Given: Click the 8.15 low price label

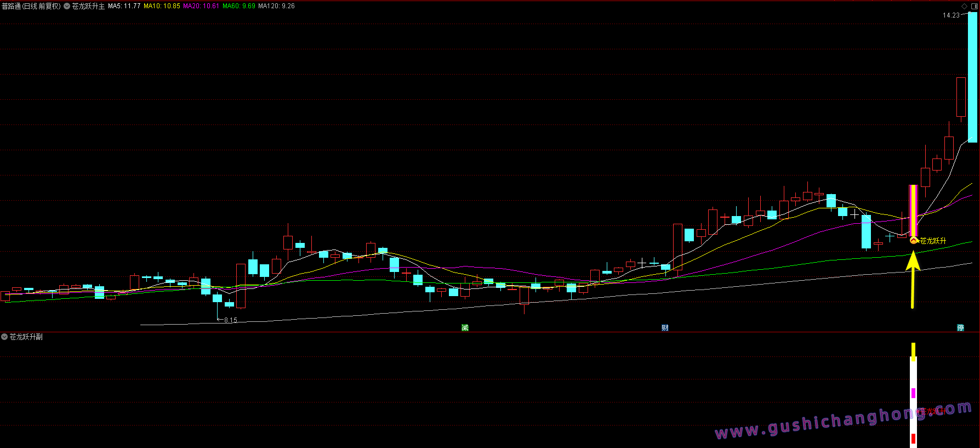Looking at the screenshot, I should 230,320.
